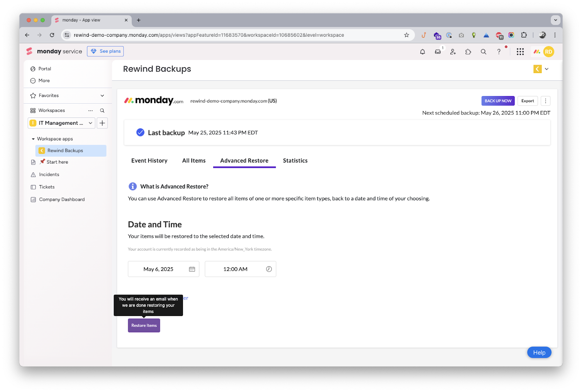The image size is (582, 392).
Task: Click the BACK UP NOW button
Action: pos(498,101)
